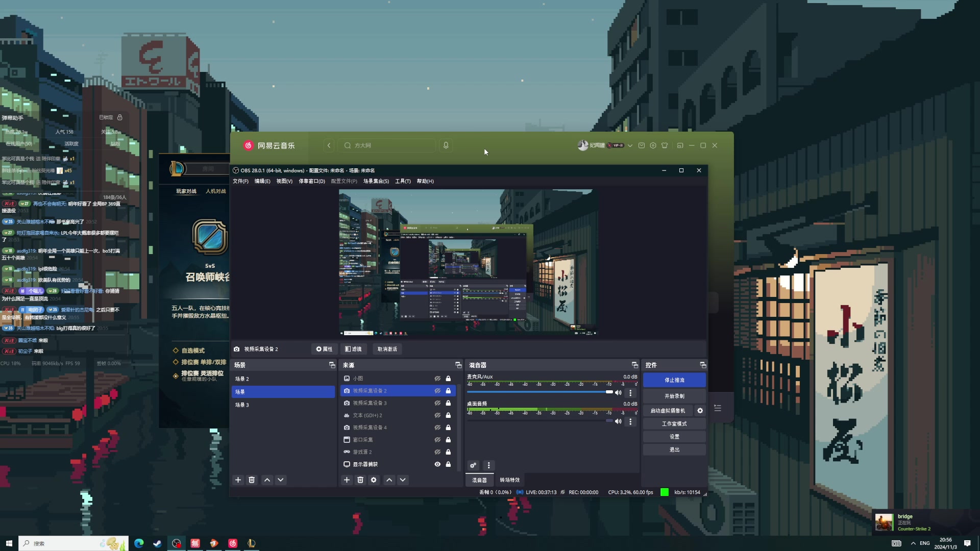Open OBS 设置 settings button
The height and width of the screenshot is (551, 980).
click(x=674, y=437)
